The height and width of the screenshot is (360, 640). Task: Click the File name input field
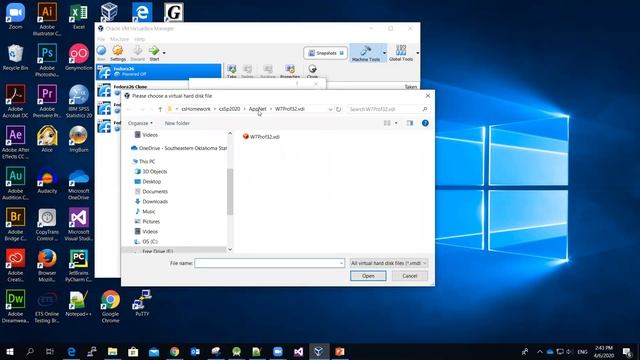(x=269, y=263)
